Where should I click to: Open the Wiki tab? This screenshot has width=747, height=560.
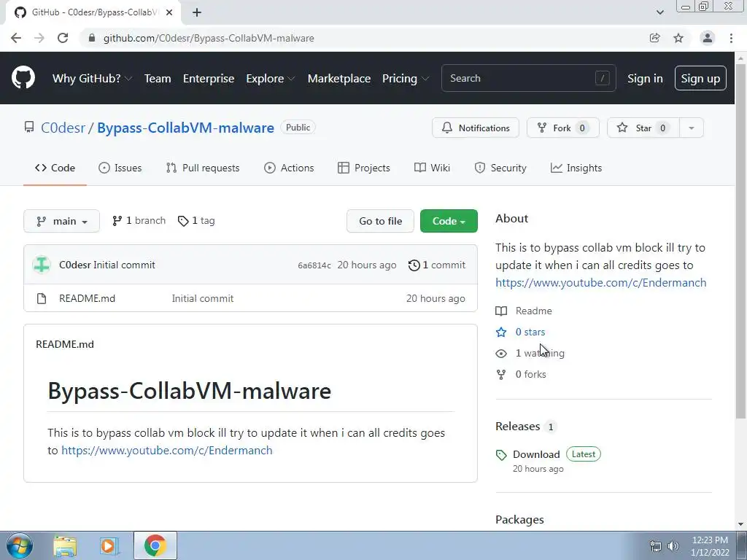coord(432,168)
